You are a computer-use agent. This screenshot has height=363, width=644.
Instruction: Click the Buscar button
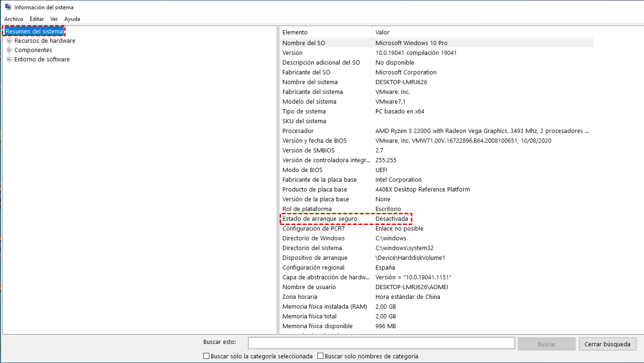coord(546,343)
